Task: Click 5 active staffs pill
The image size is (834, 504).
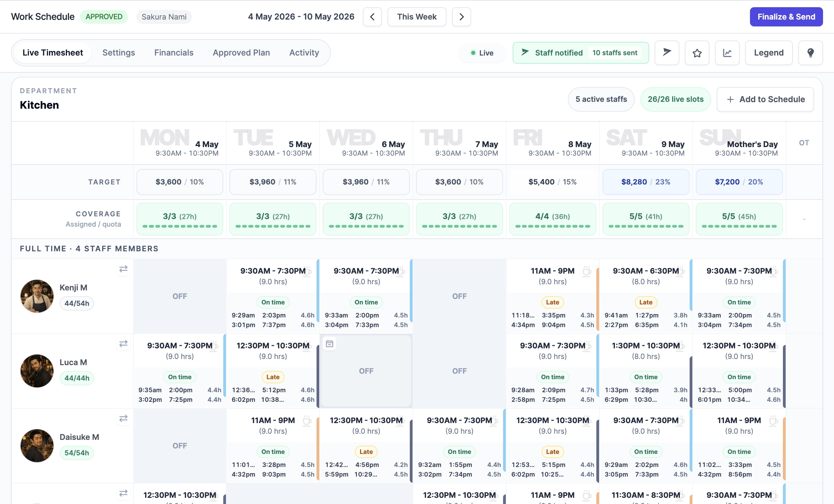Action: [601, 99]
